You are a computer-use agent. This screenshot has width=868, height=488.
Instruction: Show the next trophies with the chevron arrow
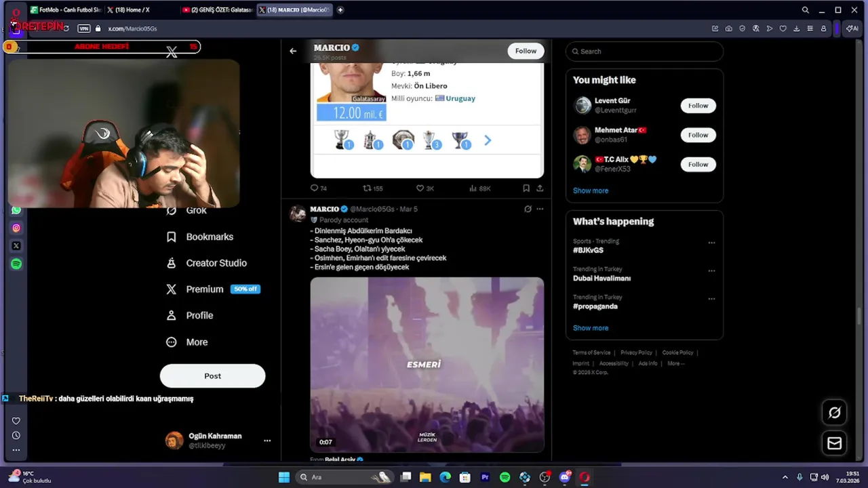487,141
